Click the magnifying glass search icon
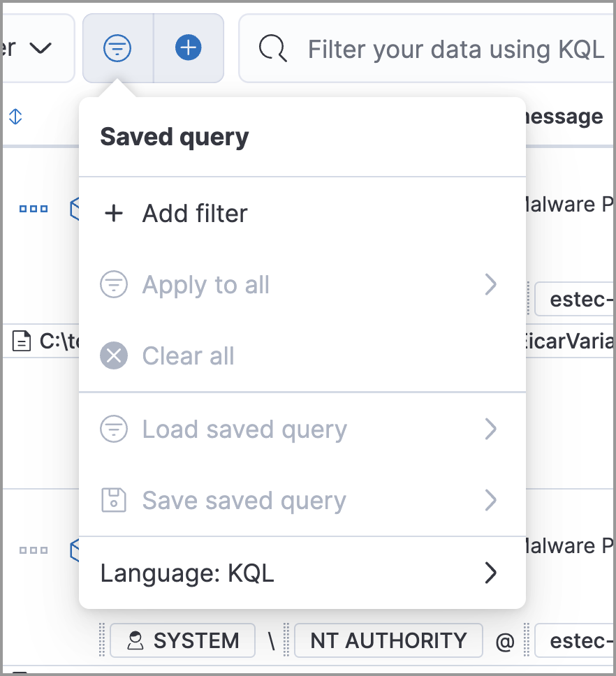Screen dimensions: 616x676 pos(273,48)
